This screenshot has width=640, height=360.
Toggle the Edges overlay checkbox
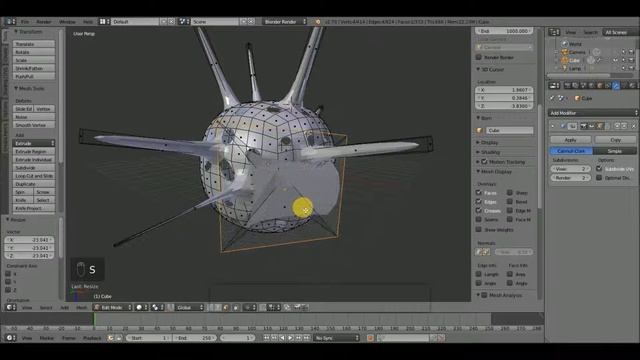click(x=478, y=201)
